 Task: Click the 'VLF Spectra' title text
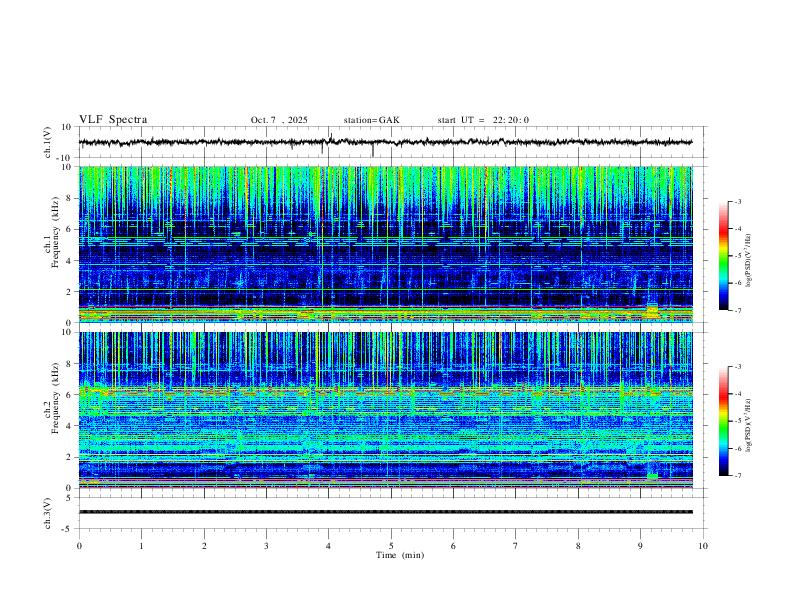pyautogui.click(x=113, y=120)
